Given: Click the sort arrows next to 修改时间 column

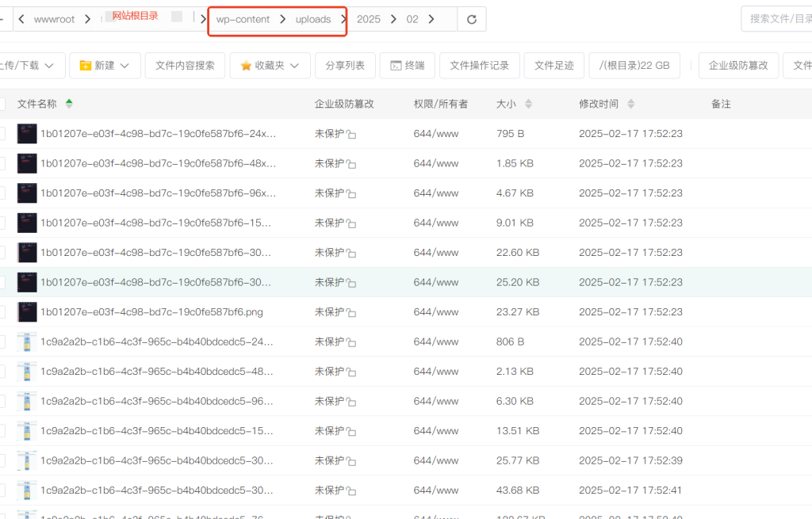Looking at the screenshot, I should click(632, 104).
